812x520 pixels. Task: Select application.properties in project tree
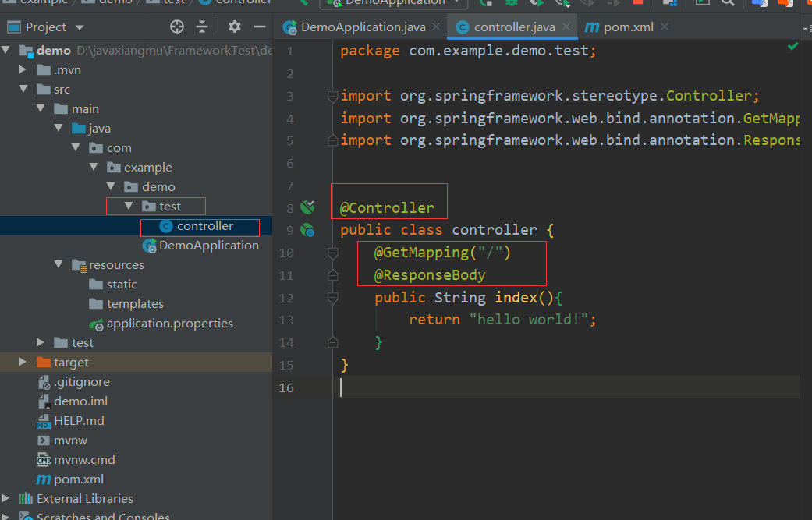(169, 324)
